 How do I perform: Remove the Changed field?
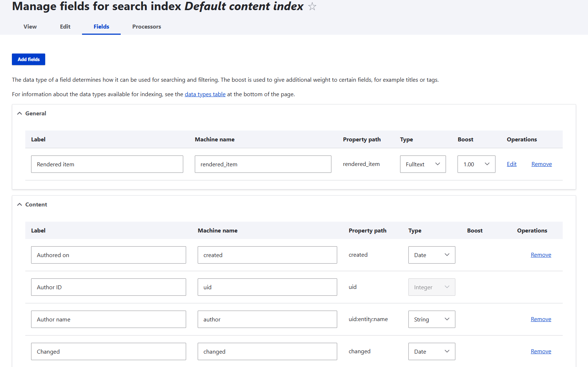(x=541, y=351)
